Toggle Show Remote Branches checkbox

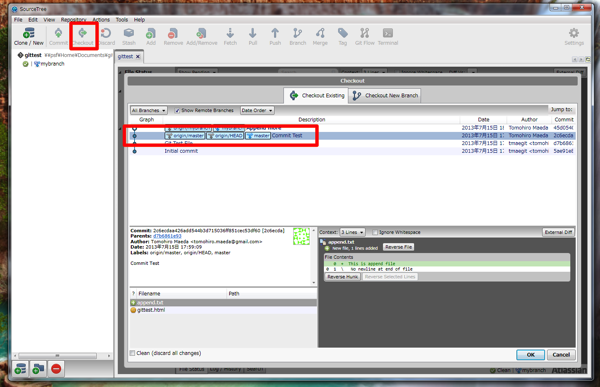tap(177, 110)
